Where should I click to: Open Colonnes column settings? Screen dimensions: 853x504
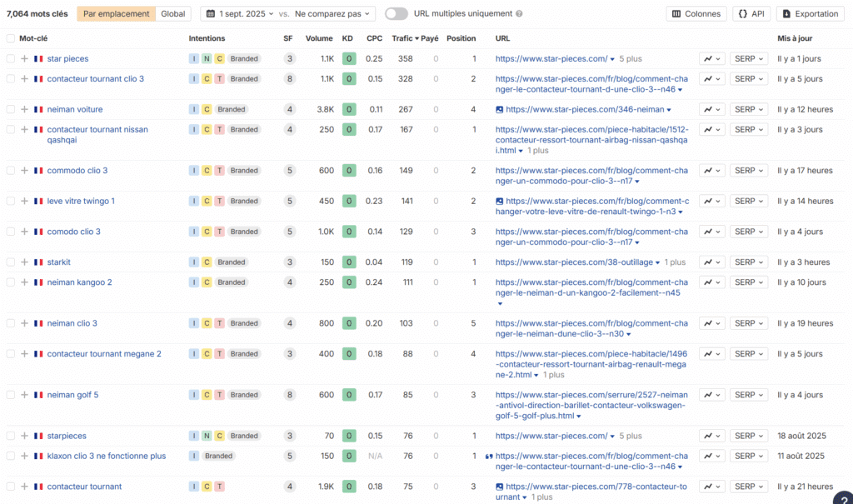coord(696,13)
